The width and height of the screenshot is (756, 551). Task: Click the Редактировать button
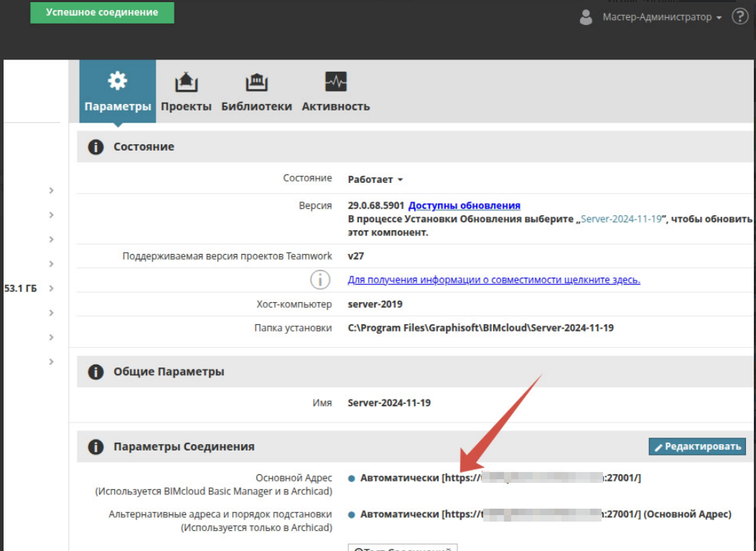(696, 447)
